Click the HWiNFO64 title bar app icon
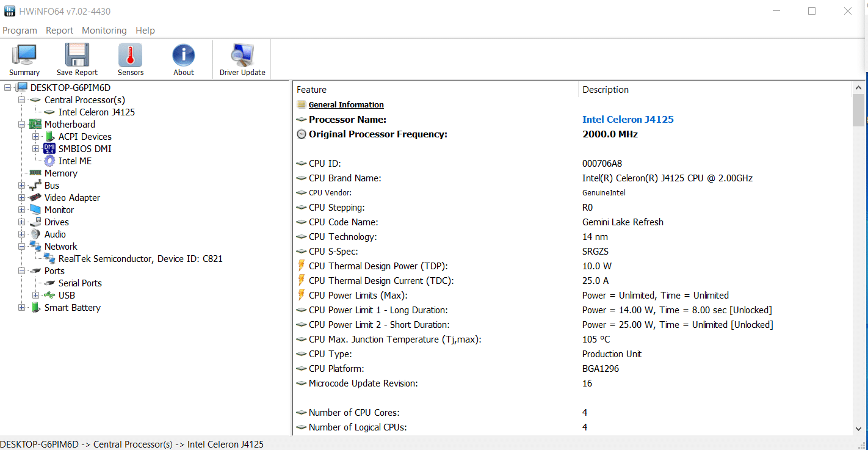 coord(10,11)
